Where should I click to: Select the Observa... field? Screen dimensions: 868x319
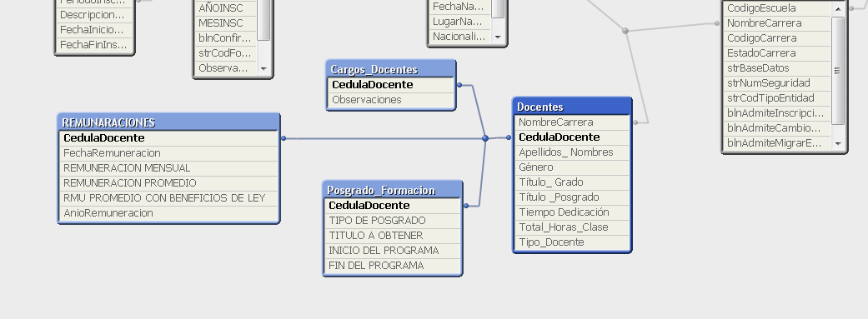tap(226, 68)
